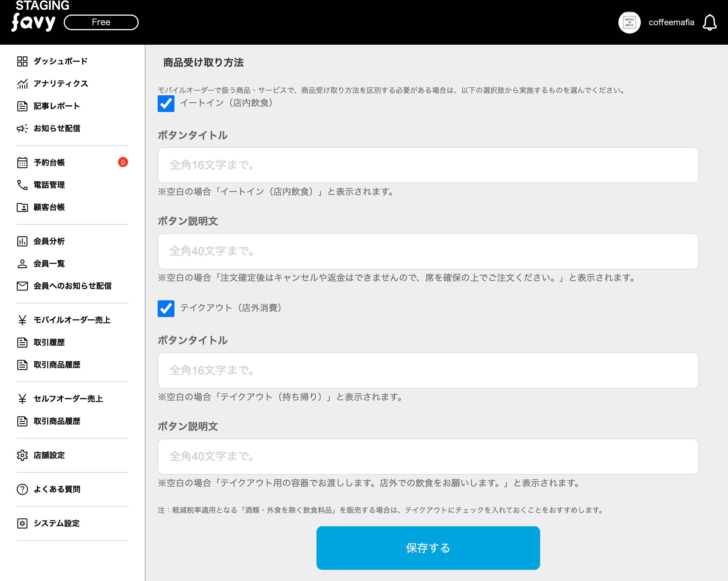Click the favy logo
This screenshot has height=581, width=728.
tap(34, 22)
